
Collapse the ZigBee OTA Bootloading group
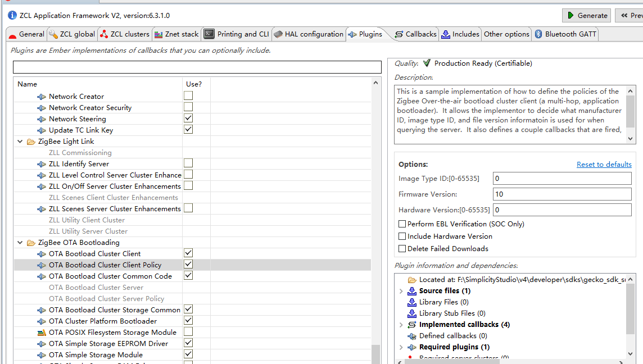(x=21, y=243)
